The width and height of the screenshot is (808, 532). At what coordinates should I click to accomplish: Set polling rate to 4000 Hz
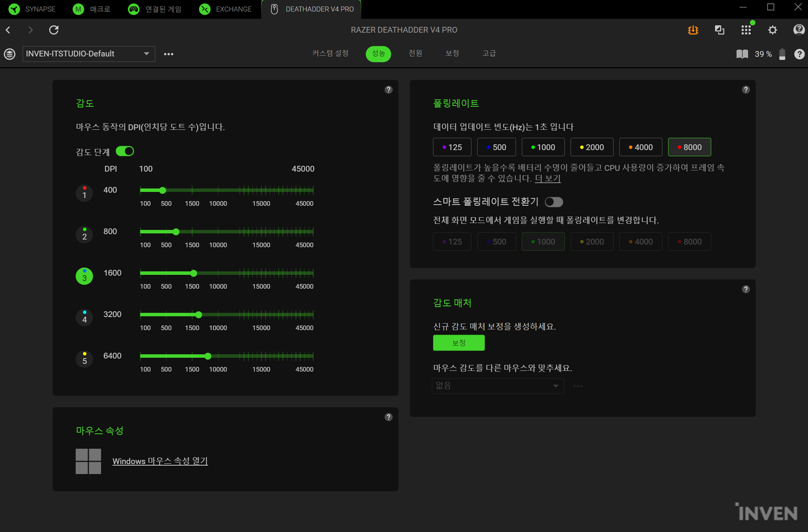coord(641,147)
